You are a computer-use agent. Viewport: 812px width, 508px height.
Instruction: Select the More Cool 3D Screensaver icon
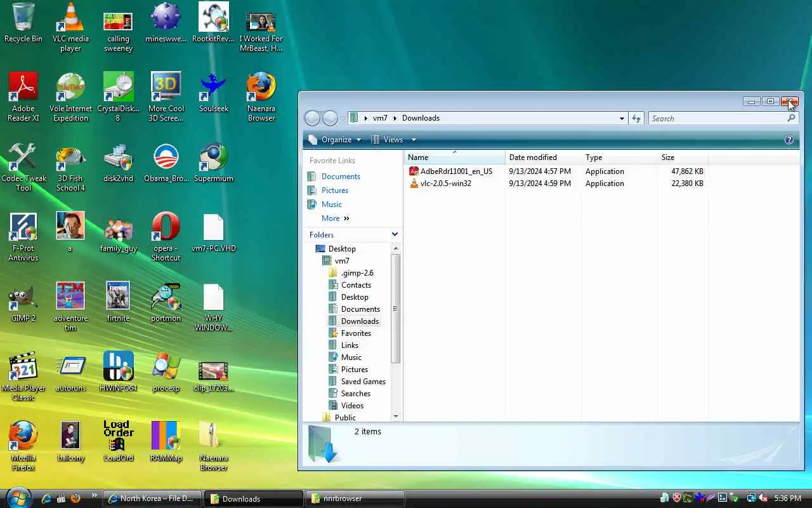[x=166, y=97]
